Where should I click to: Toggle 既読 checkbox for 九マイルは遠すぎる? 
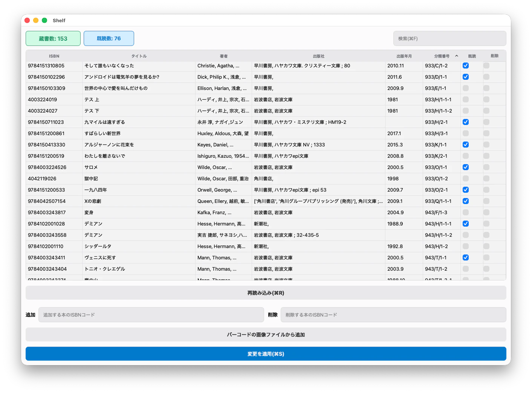click(x=466, y=122)
